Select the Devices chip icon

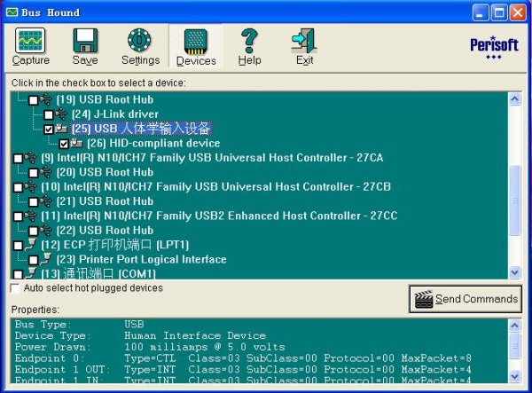point(196,42)
